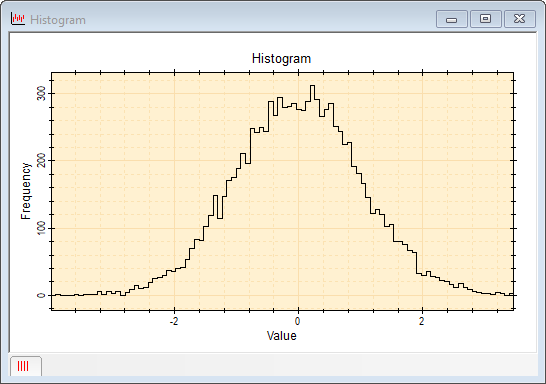Click the 'Histogram' chart title
The height and width of the screenshot is (384, 546).
[x=281, y=58]
